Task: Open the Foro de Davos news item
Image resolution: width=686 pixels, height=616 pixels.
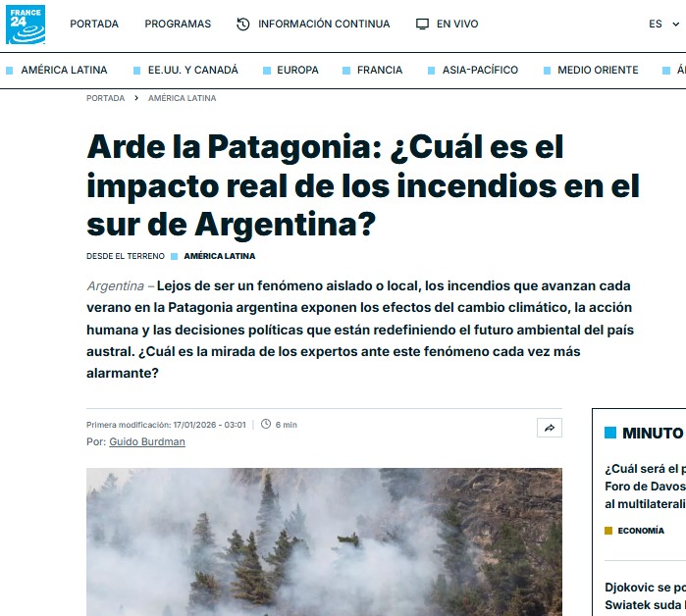Action: pyautogui.click(x=645, y=486)
